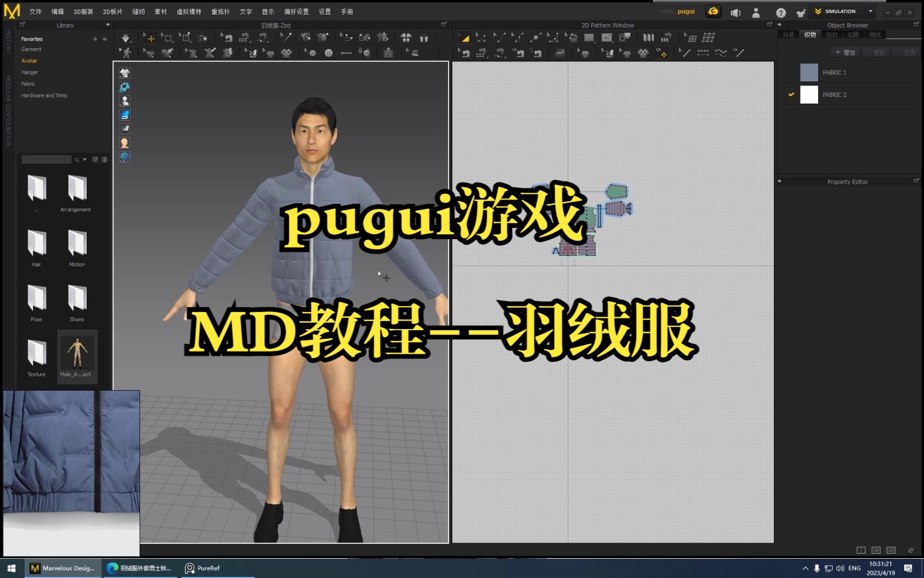
Task: Click the announcements megaphone icon
Action: 736,12
